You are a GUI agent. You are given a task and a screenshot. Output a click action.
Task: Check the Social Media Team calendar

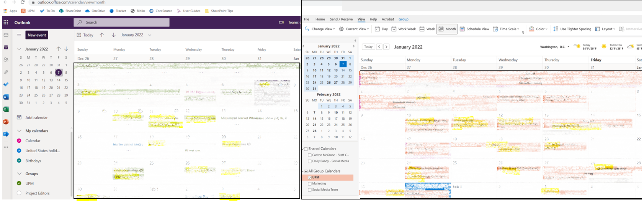tap(310, 189)
